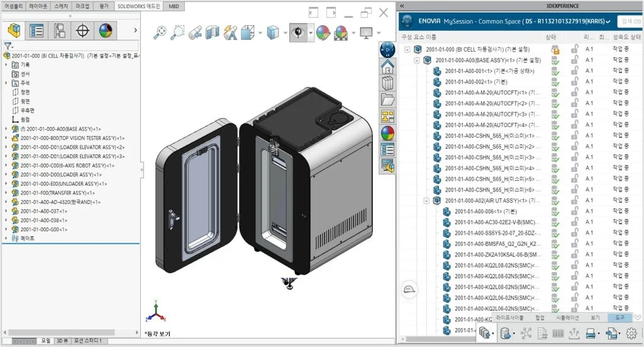This screenshot has width=644, height=347.
Task: Open Edit Appearance color ball
Action: point(323,32)
